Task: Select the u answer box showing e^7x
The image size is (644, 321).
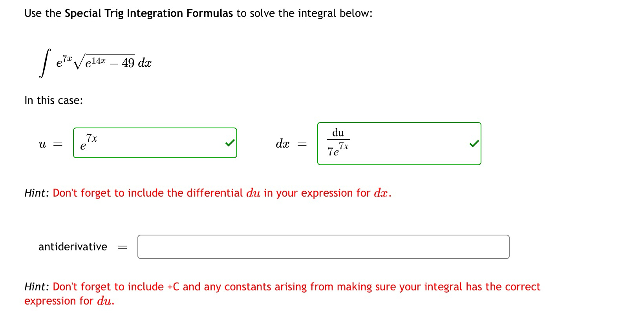Action: tap(155, 143)
